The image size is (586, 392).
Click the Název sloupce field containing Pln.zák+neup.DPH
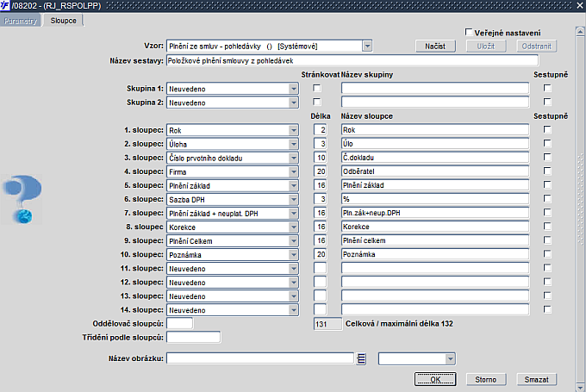[x=435, y=213]
